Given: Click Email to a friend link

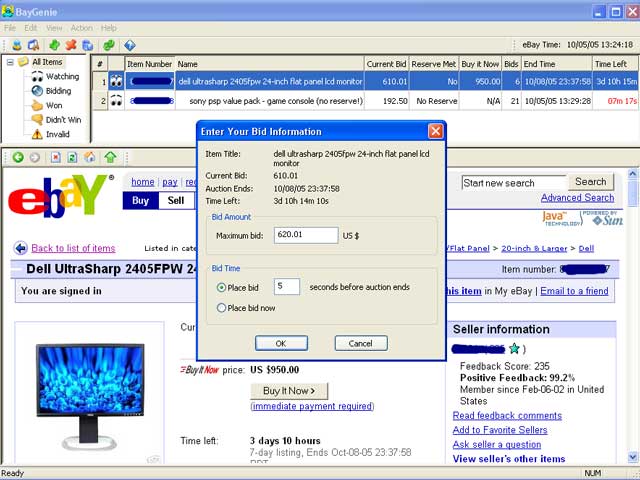Looking at the screenshot, I should tap(574, 291).
